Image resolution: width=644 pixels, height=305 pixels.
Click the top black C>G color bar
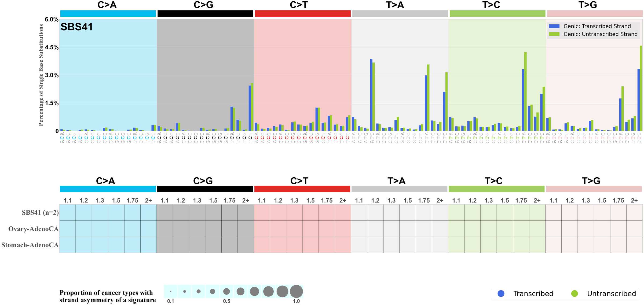tap(205, 14)
